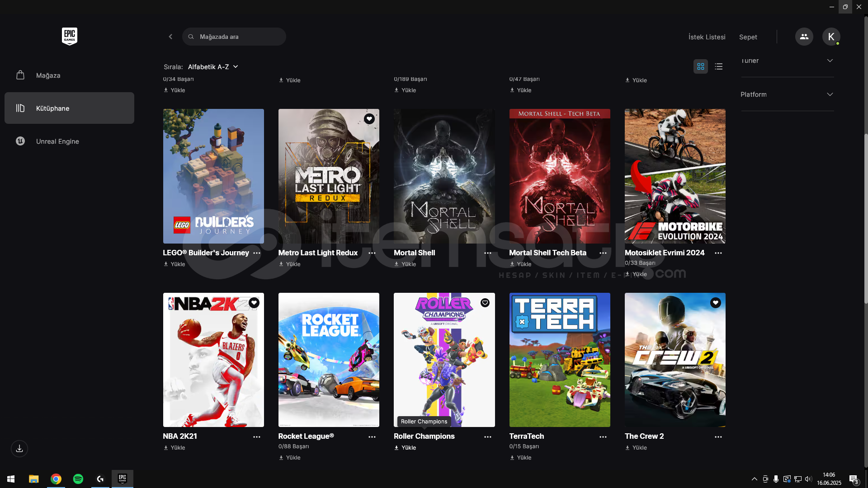Image resolution: width=868 pixels, height=488 pixels.
Task: Switch to list view layout
Action: (x=719, y=66)
